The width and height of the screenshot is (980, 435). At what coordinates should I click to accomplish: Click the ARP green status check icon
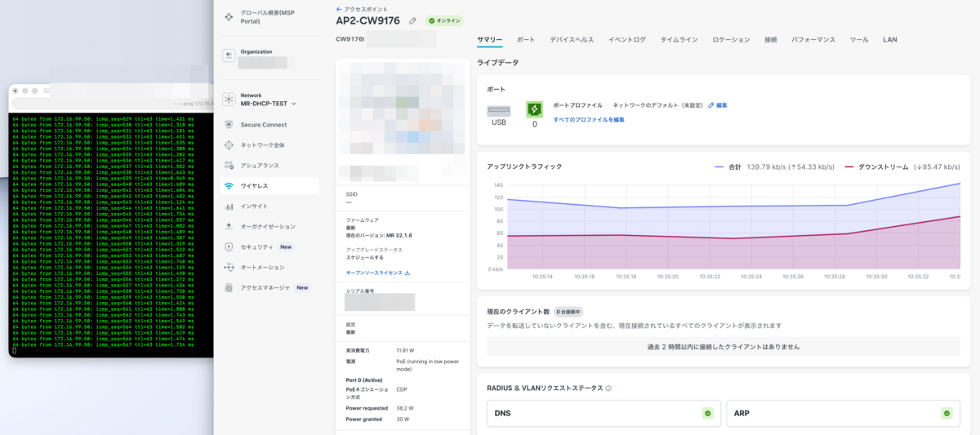click(x=947, y=414)
